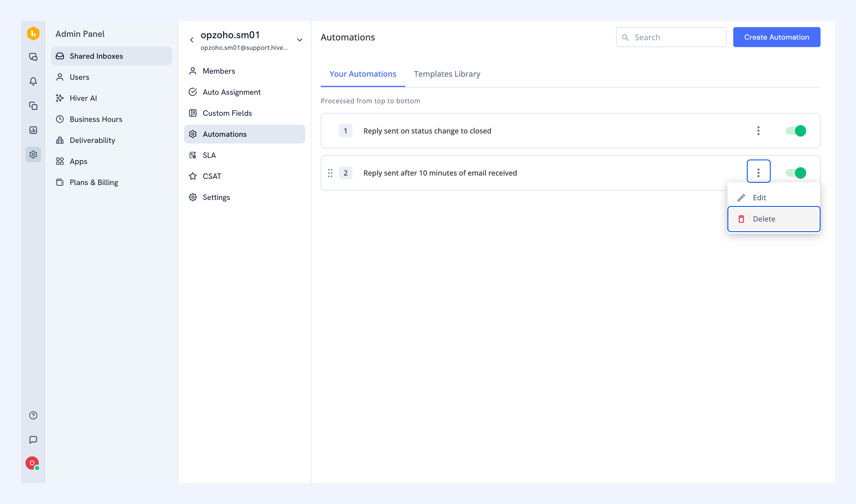This screenshot has width=856, height=504.
Task: Open more options for automation 1
Action: pos(758,131)
